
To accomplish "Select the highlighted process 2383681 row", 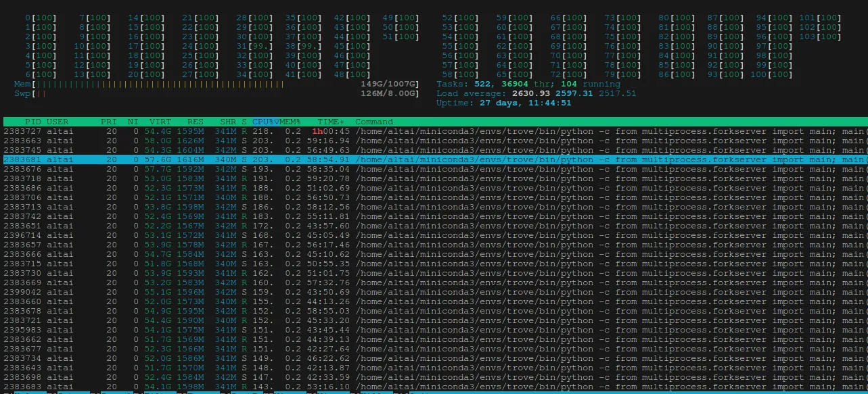I will 434,159.
